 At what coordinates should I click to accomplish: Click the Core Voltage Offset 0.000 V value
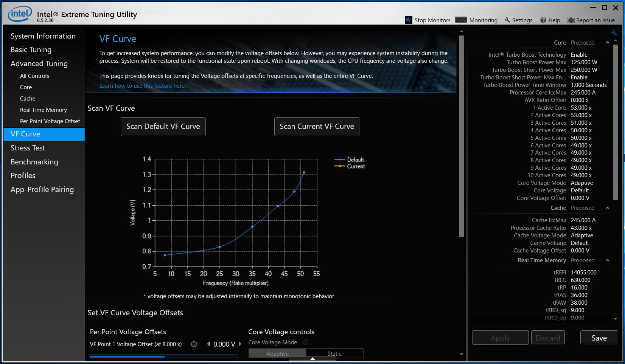pos(580,198)
